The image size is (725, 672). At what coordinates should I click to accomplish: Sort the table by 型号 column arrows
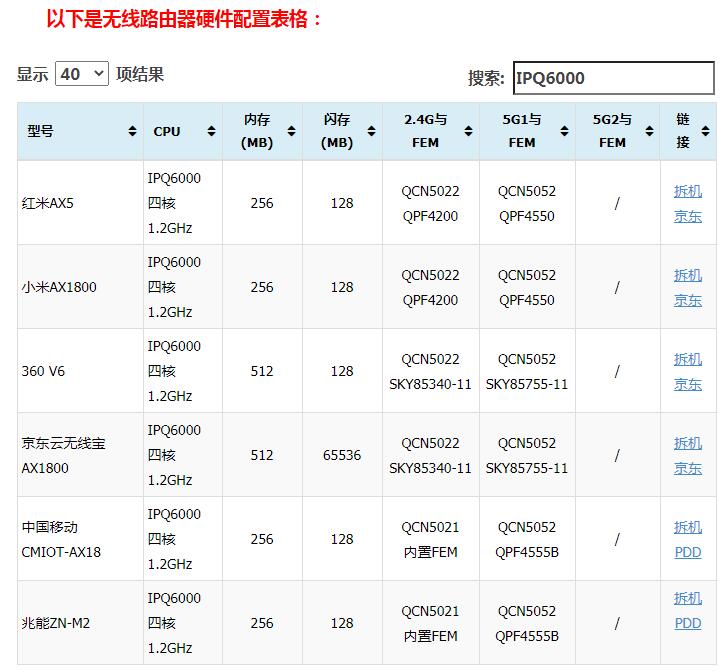(x=132, y=131)
